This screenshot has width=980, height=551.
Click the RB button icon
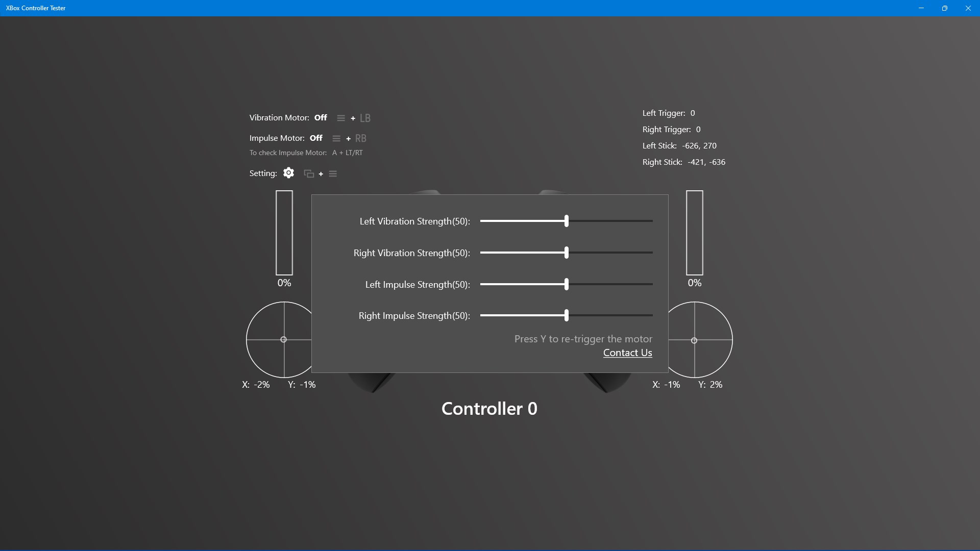[x=361, y=137]
